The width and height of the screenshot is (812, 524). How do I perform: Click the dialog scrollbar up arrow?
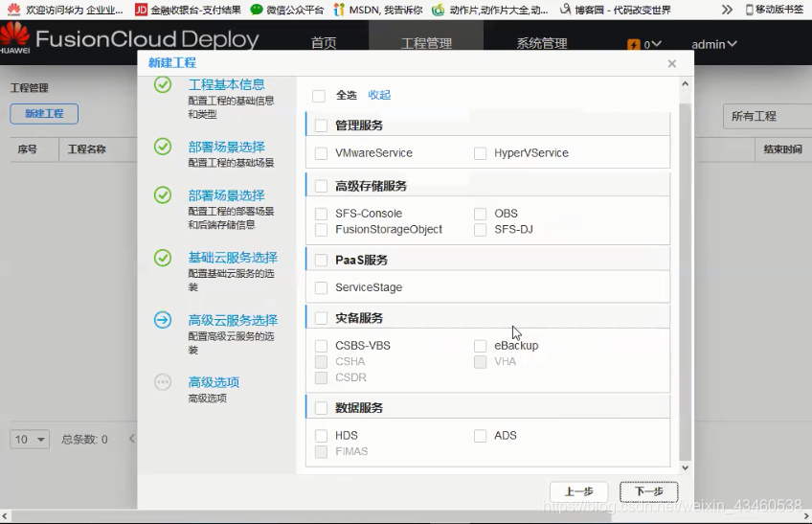point(686,84)
